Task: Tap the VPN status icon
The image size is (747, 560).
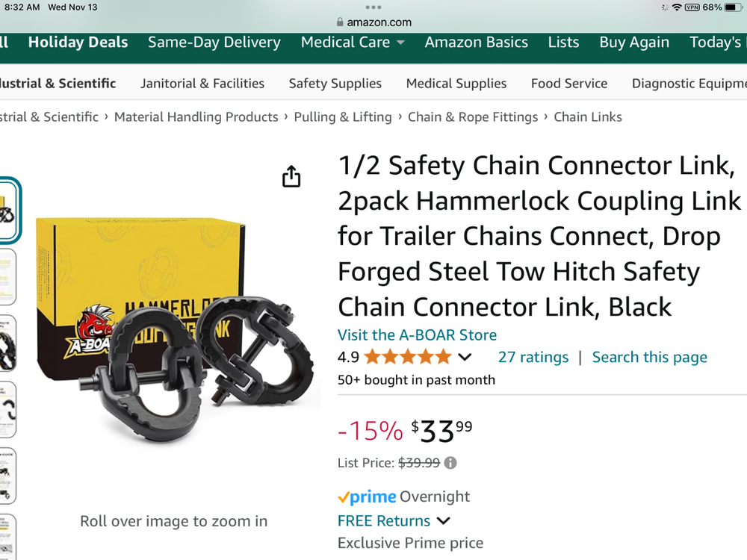Action: [x=691, y=7]
